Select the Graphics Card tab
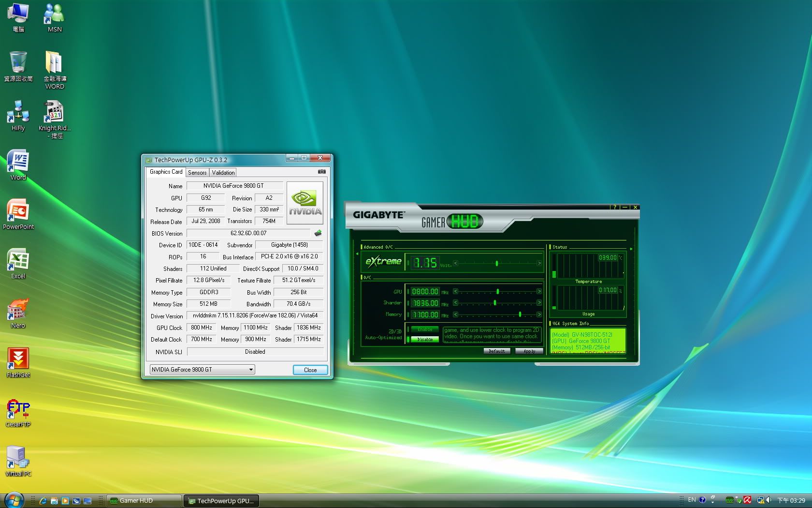812x508 pixels. tap(166, 172)
